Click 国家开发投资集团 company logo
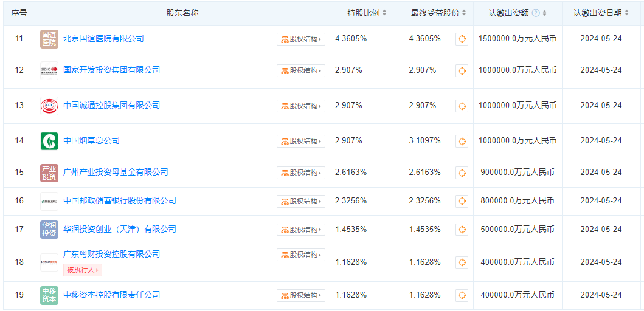The height and width of the screenshot is (311, 644). (x=49, y=70)
